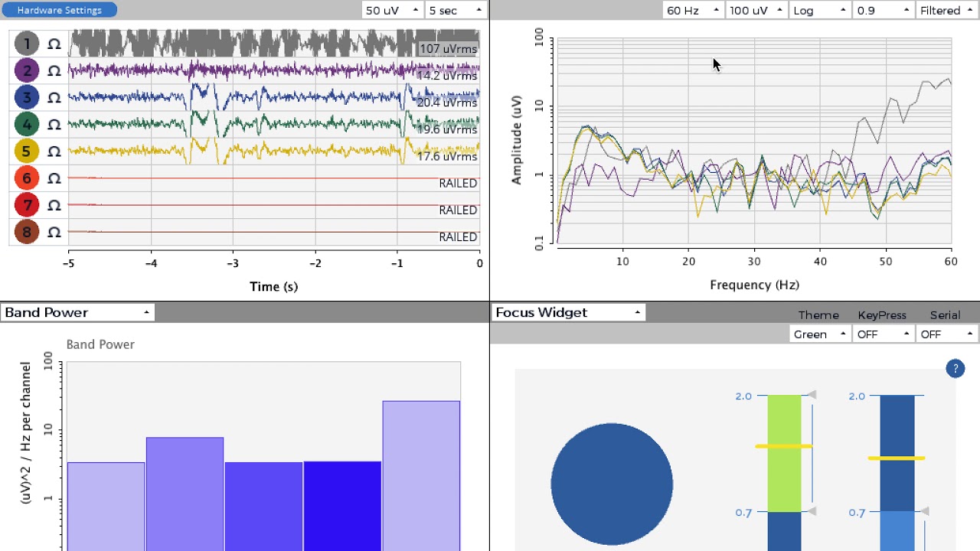
Task: Check impedance on channel 6 ohm icon
Action: 54,178
